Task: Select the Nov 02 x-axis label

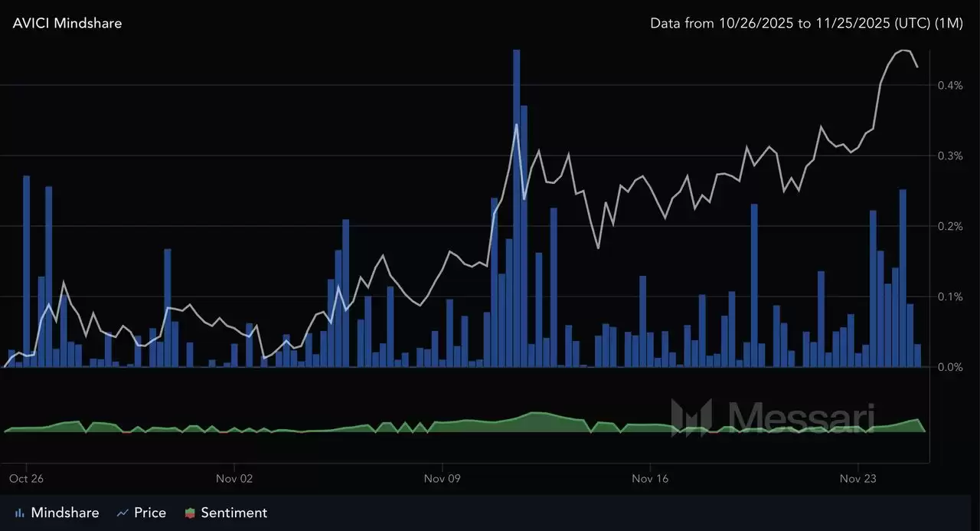Action: pyautogui.click(x=234, y=479)
